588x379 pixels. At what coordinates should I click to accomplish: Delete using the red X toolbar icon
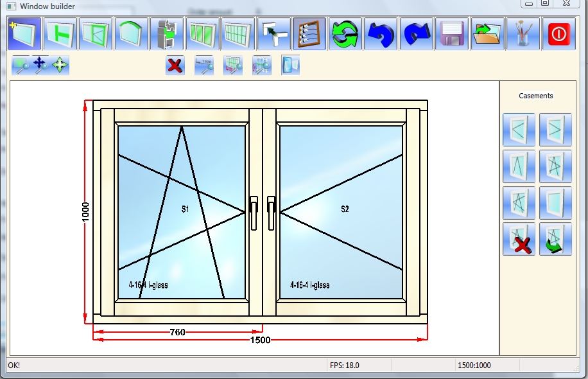point(175,66)
